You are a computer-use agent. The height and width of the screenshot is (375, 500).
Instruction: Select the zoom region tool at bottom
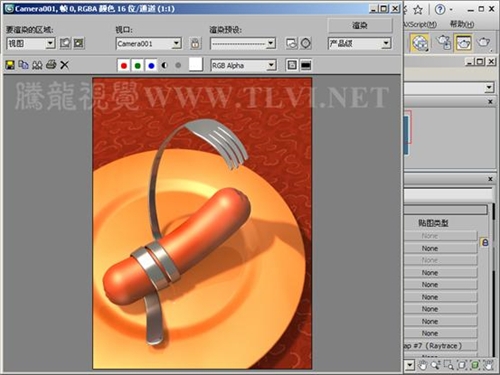click(449, 365)
